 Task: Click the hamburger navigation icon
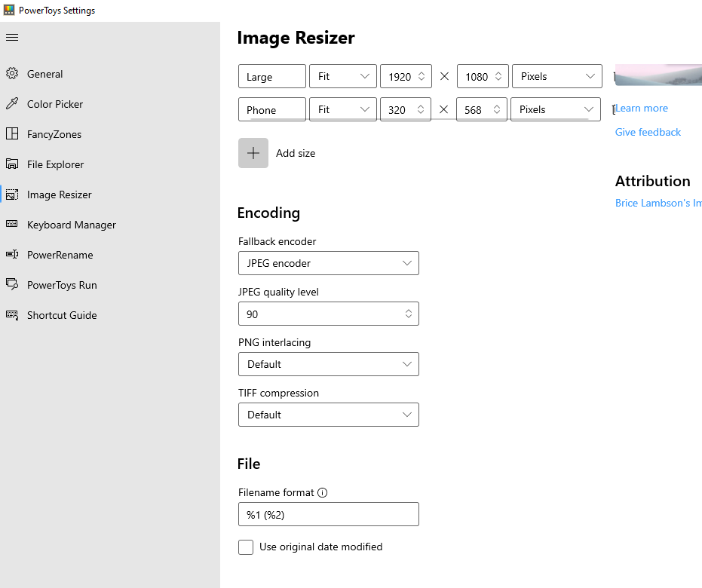click(x=11, y=36)
